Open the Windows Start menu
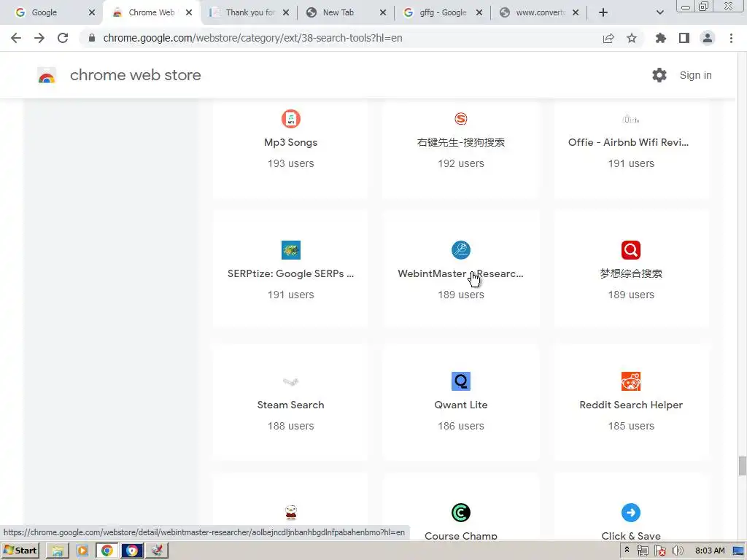The image size is (747, 560). tap(20, 551)
